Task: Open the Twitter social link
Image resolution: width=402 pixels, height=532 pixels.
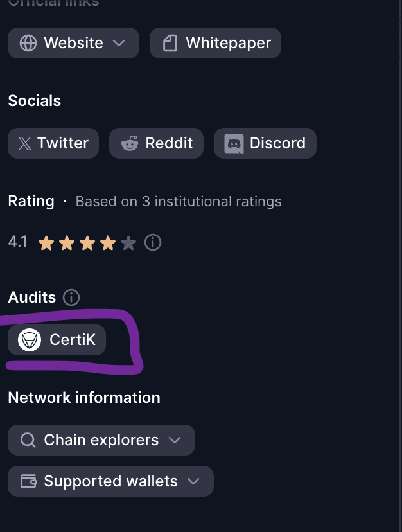Action: point(63,143)
